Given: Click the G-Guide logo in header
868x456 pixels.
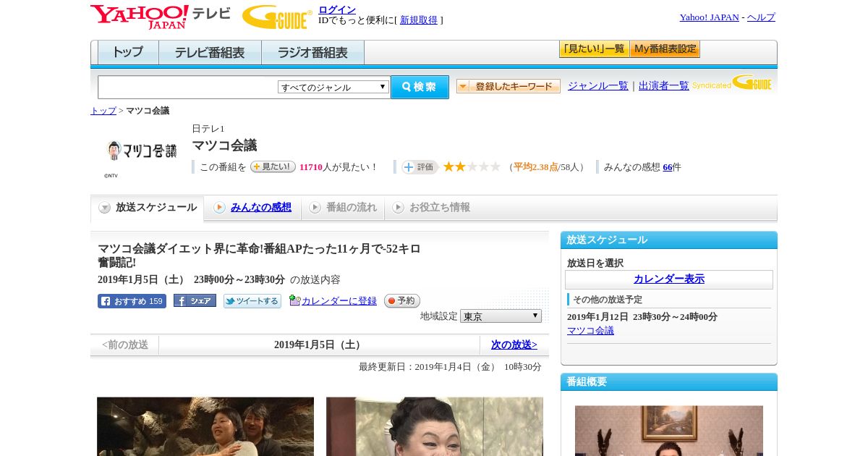Looking at the screenshot, I should (276, 17).
